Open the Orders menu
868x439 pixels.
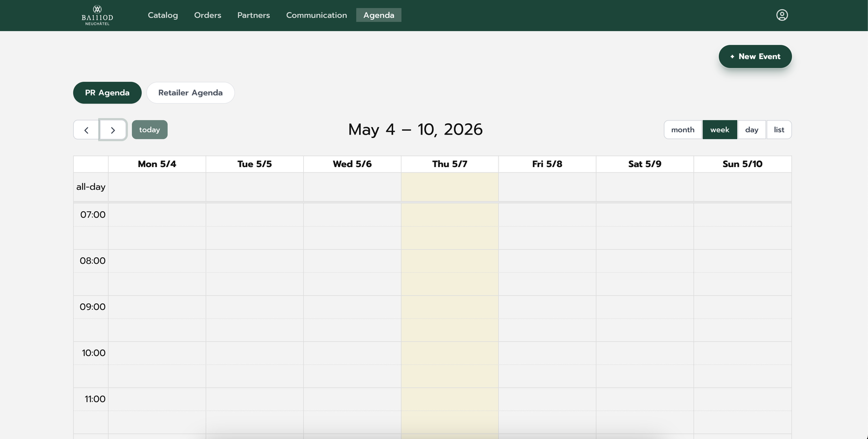click(x=208, y=15)
